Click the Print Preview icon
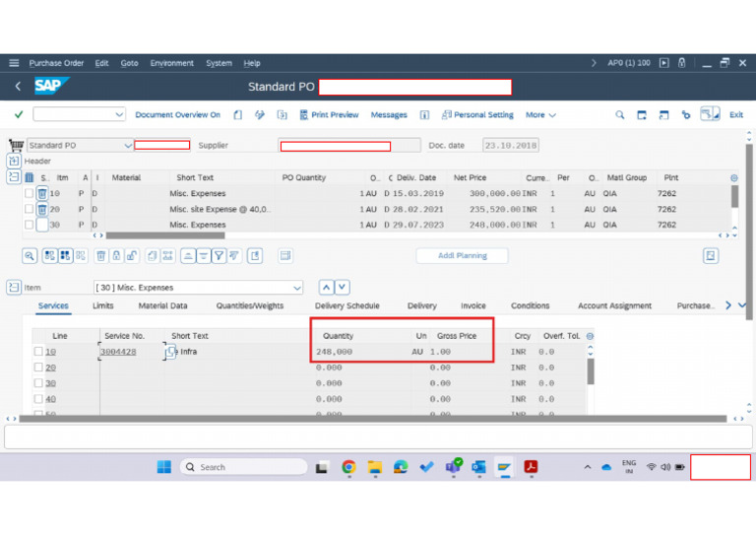 click(304, 115)
